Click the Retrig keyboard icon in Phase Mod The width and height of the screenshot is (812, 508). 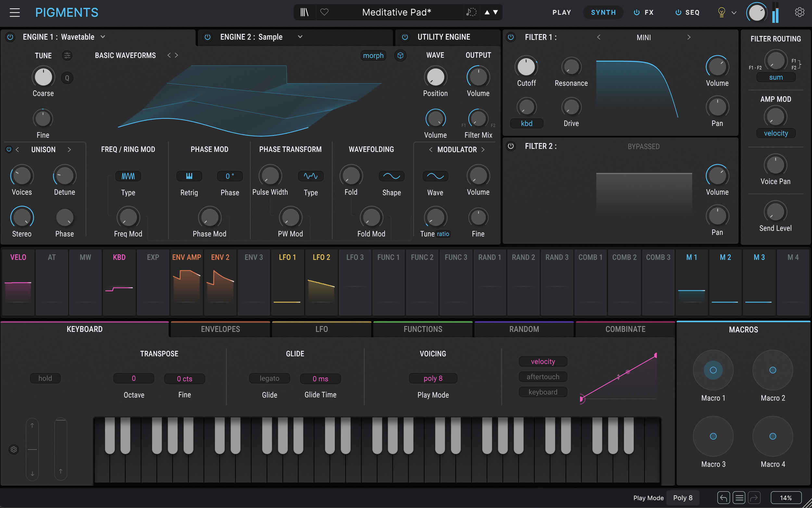tap(189, 176)
